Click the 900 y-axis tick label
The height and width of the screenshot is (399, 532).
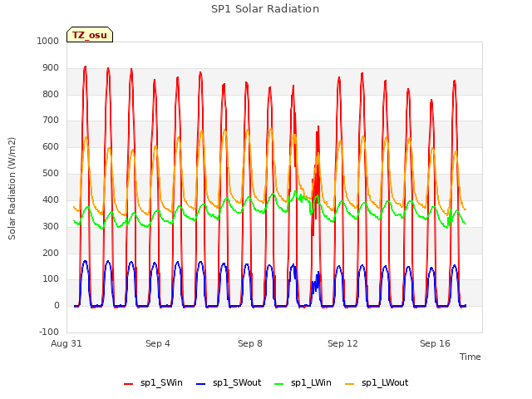pyautogui.click(x=51, y=68)
